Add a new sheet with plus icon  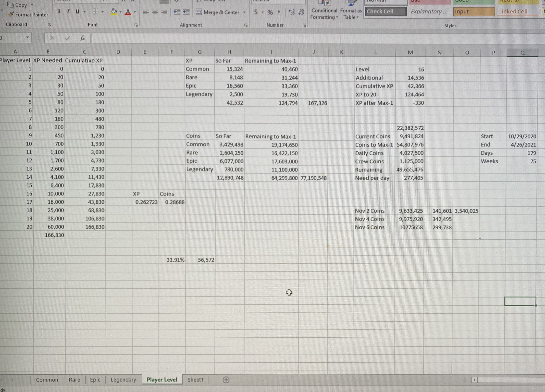tap(226, 380)
